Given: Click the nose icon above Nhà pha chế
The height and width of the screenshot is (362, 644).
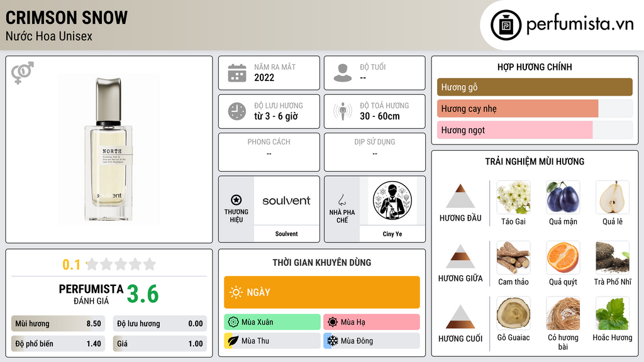Looking at the screenshot, I should tap(341, 200).
